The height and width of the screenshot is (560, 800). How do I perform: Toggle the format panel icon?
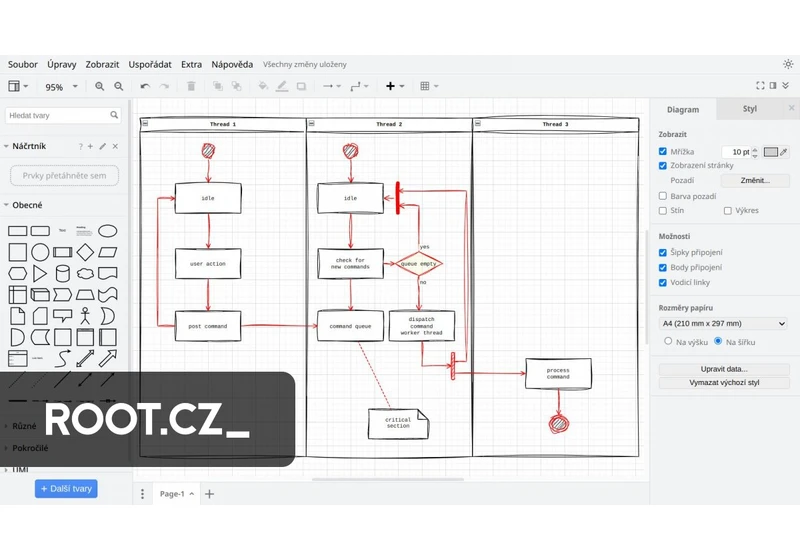[x=773, y=86]
